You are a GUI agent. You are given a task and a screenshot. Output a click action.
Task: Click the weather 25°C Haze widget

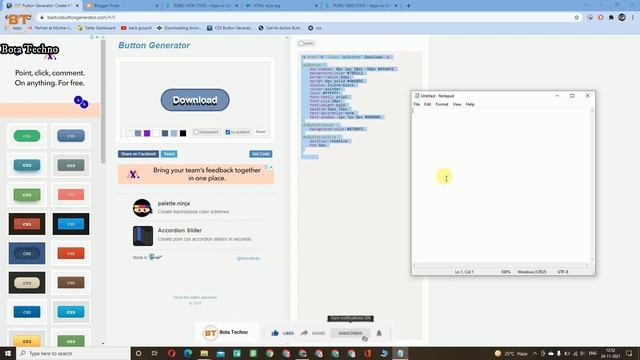pos(511,353)
